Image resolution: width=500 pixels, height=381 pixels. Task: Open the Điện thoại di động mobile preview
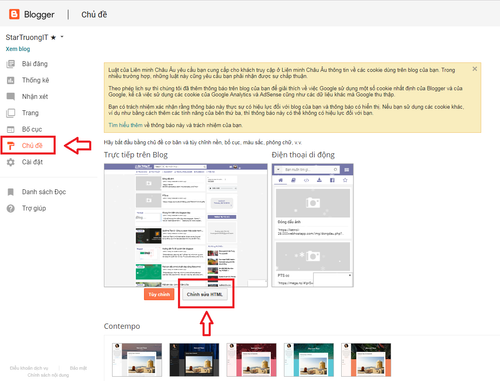[x=312, y=225]
